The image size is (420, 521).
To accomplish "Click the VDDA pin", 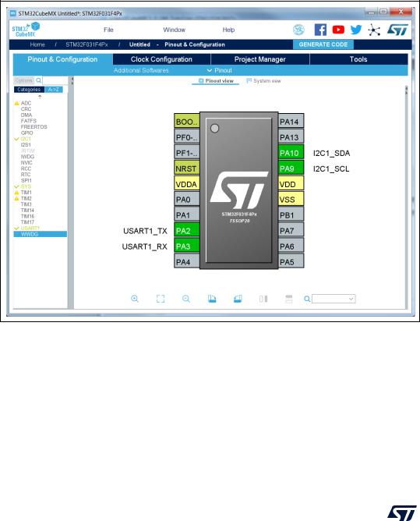I will [x=187, y=184].
